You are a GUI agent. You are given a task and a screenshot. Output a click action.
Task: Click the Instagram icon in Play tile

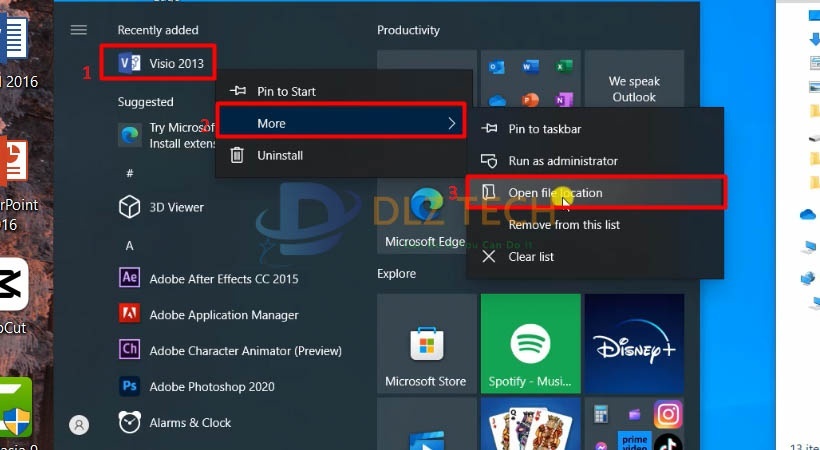coord(667,414)
